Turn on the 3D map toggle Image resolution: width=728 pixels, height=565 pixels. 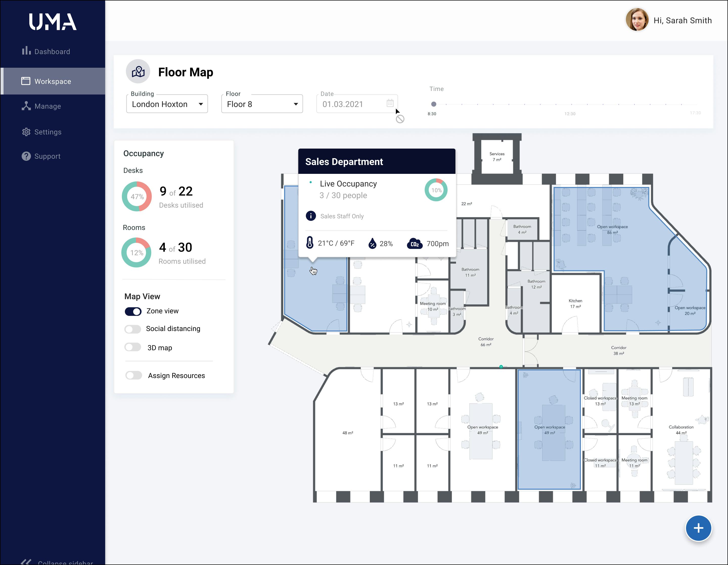[x=133, y=347]
